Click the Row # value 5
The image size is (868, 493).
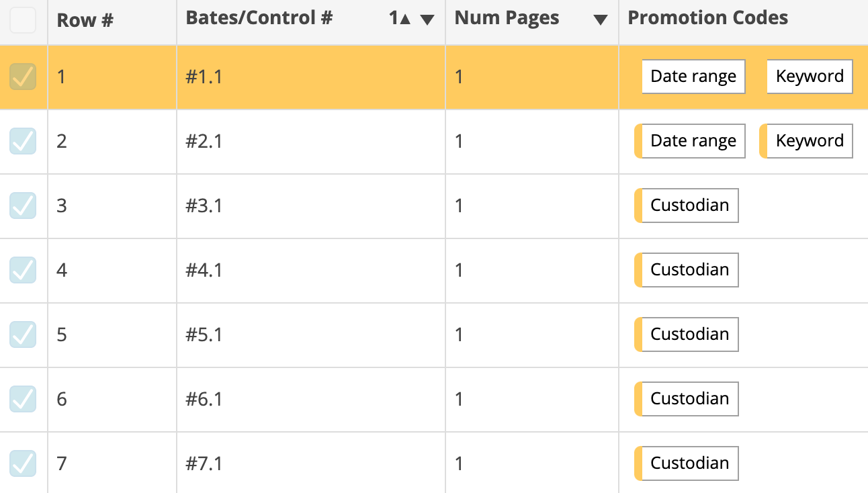(x=62, y=334)
